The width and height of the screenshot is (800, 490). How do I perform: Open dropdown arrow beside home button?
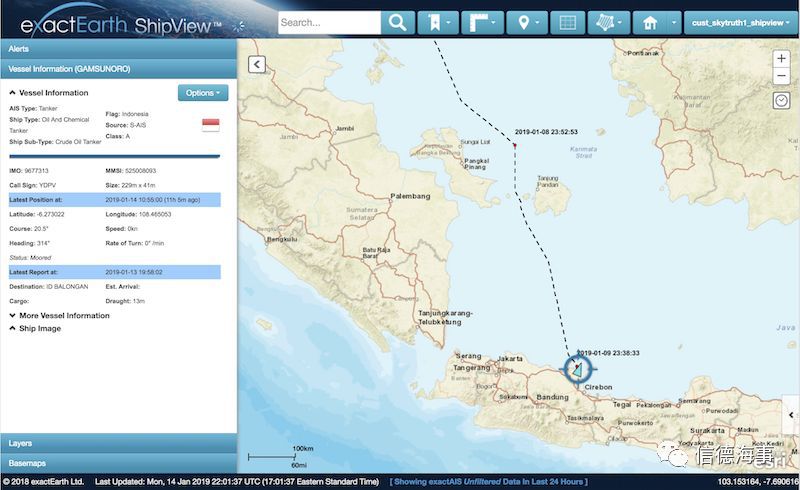point(674,22)
